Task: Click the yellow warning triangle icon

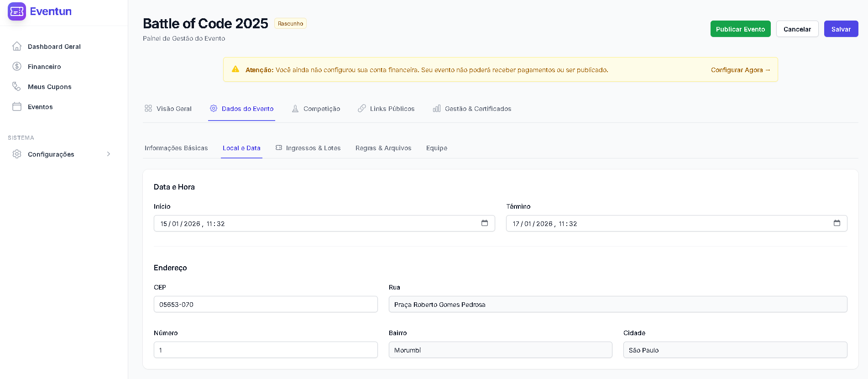Action: tap(235, 69)
